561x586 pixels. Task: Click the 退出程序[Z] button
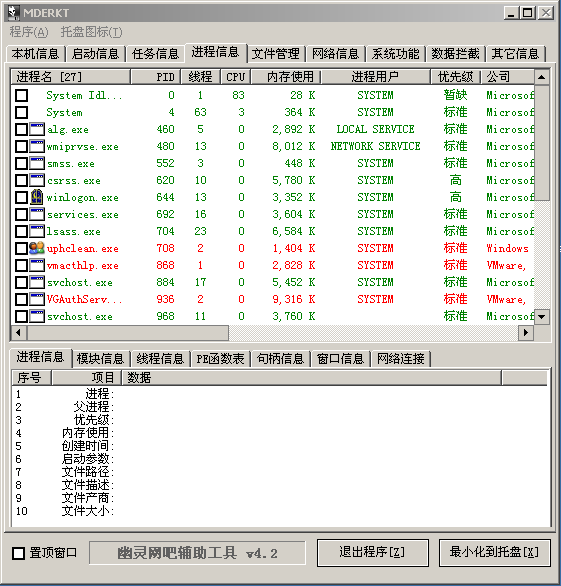click(373, 552)
